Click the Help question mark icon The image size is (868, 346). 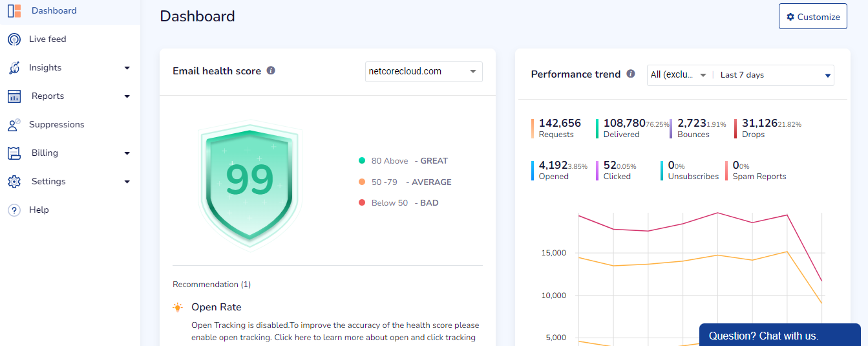[x=14, y=210]
